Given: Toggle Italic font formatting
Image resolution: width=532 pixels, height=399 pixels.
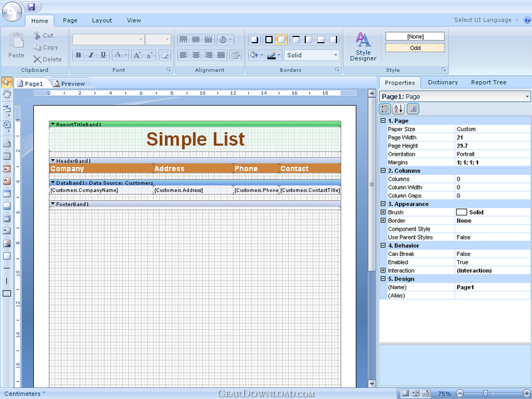Looking at the screenshot, I should (91, 55).
